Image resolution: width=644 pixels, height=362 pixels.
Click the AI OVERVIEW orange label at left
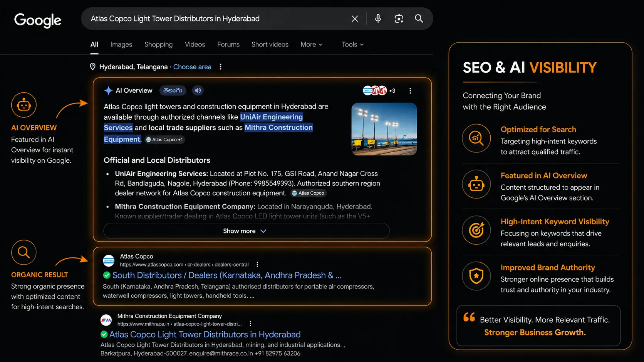pos(34,128)
